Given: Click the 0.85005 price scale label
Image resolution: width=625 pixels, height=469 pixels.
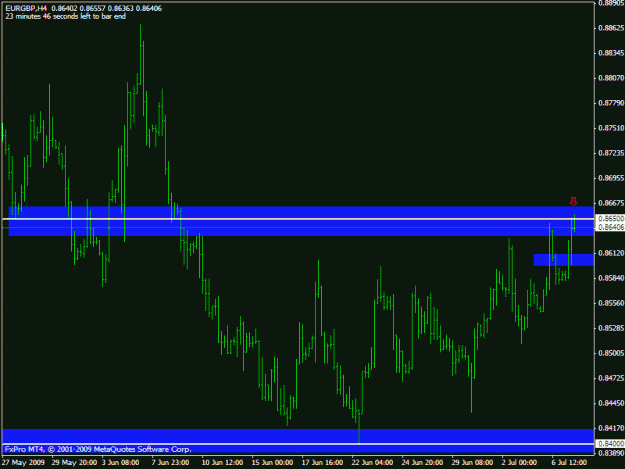Looking at the screenshot, I should coord(611,353).
